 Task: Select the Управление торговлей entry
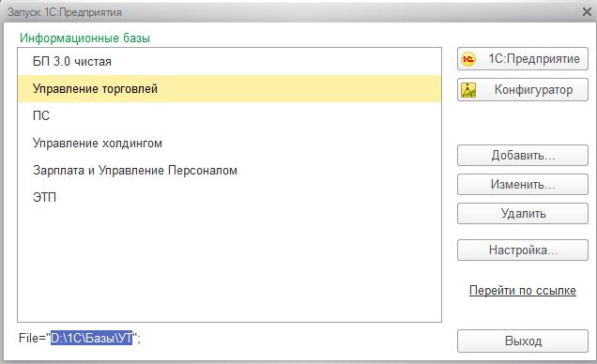point(229,88)
